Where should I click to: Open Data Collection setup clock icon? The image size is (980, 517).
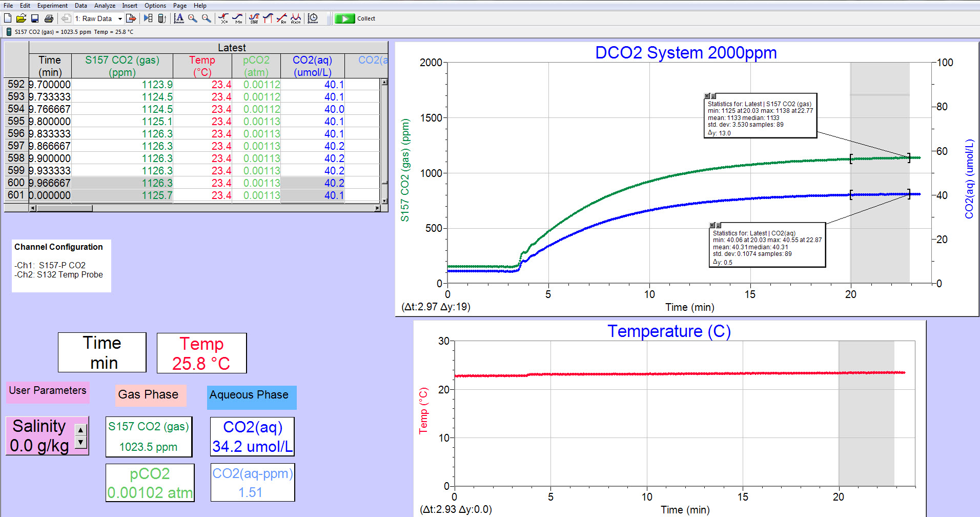pos(312,18)
